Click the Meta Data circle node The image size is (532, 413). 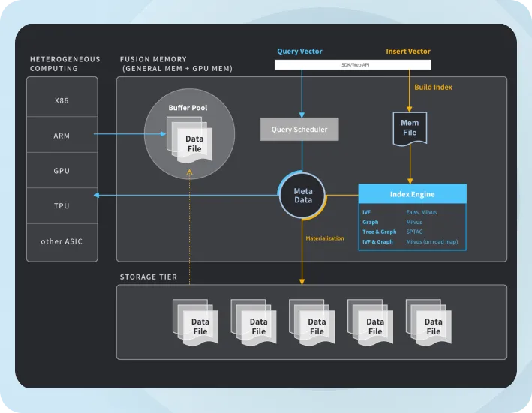302,196
